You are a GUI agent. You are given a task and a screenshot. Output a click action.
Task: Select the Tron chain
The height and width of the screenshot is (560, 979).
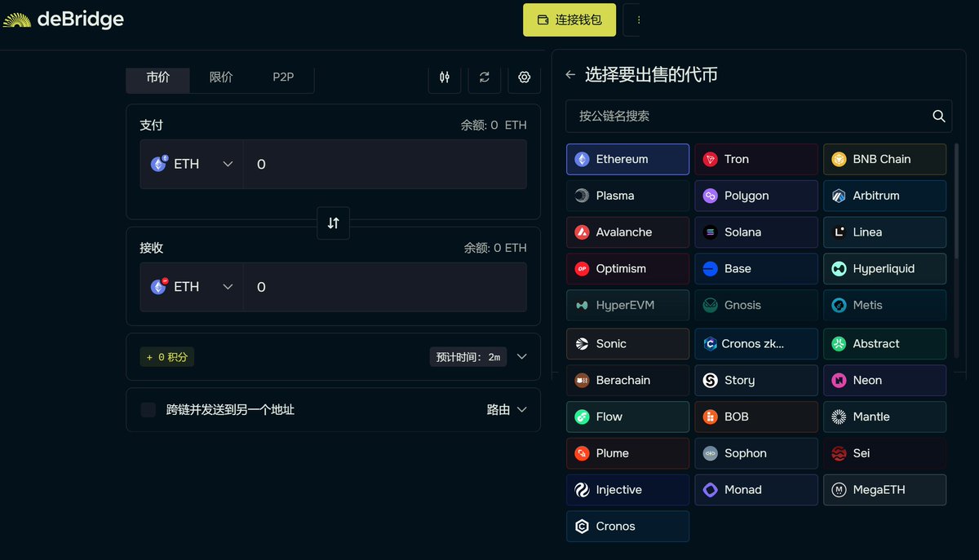coord(756,159)
